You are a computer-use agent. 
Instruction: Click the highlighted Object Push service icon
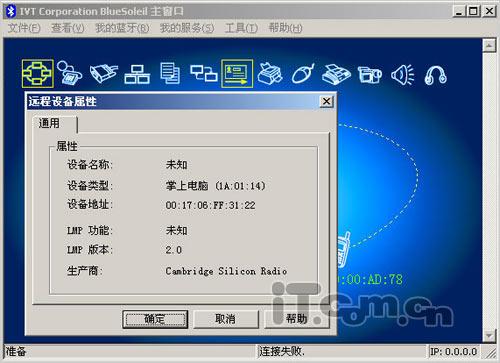[237, 74]
